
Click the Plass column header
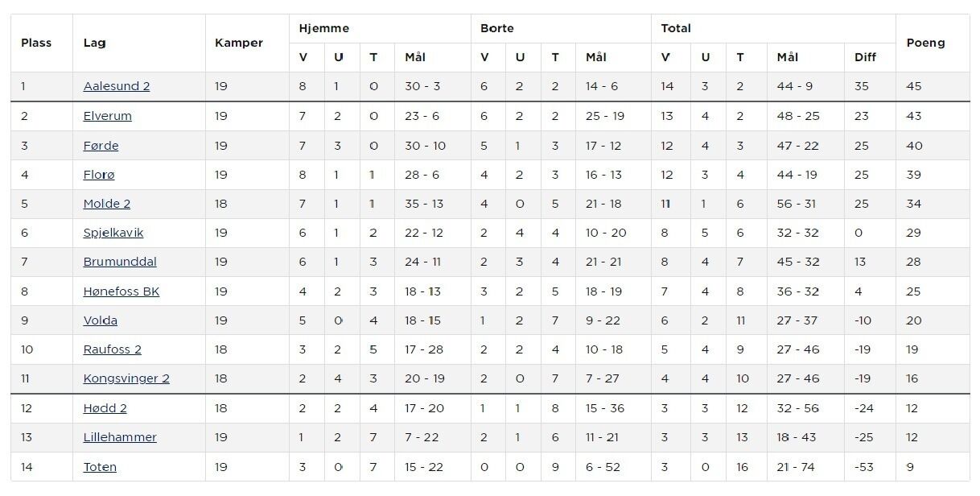[36, 43]
